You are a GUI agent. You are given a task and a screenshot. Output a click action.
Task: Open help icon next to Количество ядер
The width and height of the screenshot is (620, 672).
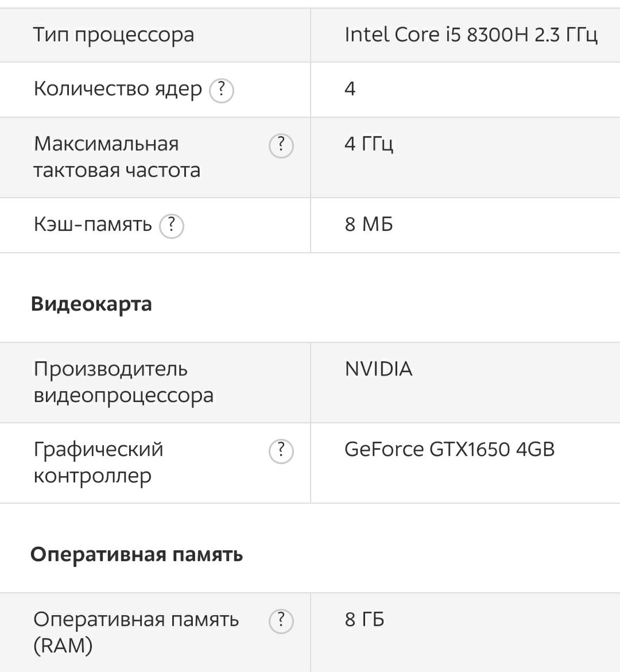pos(221,90)
